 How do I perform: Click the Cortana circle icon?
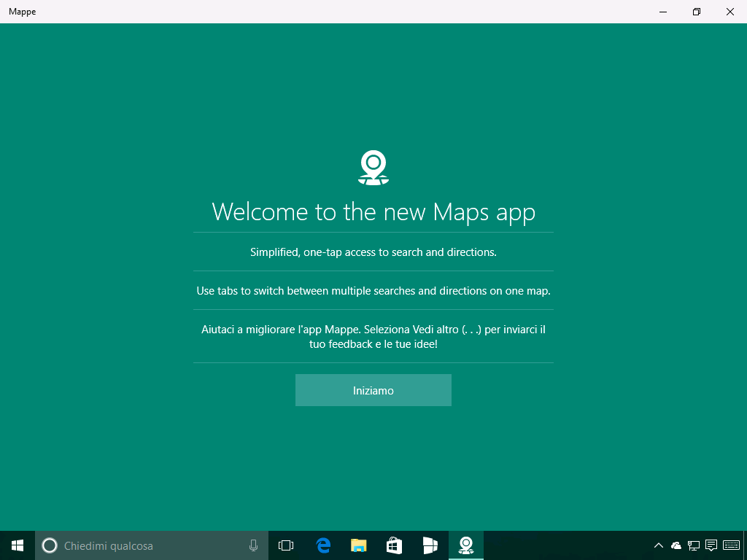tap(50, 545)
